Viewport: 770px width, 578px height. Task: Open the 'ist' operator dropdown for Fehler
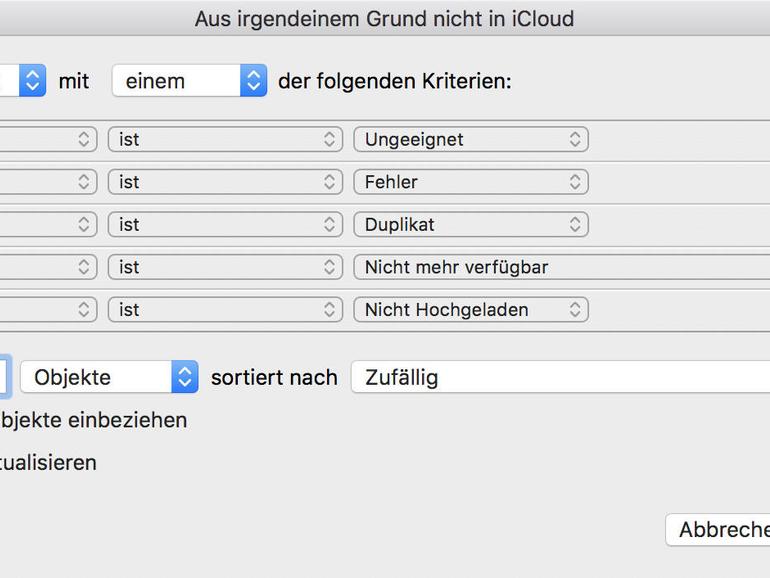pyautogui.click(x=225, y=182)
